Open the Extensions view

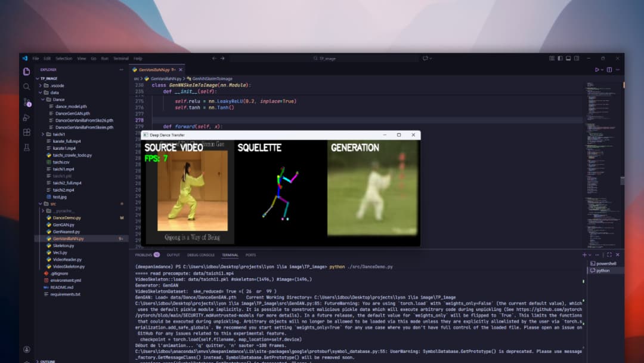tap(26, 133)
